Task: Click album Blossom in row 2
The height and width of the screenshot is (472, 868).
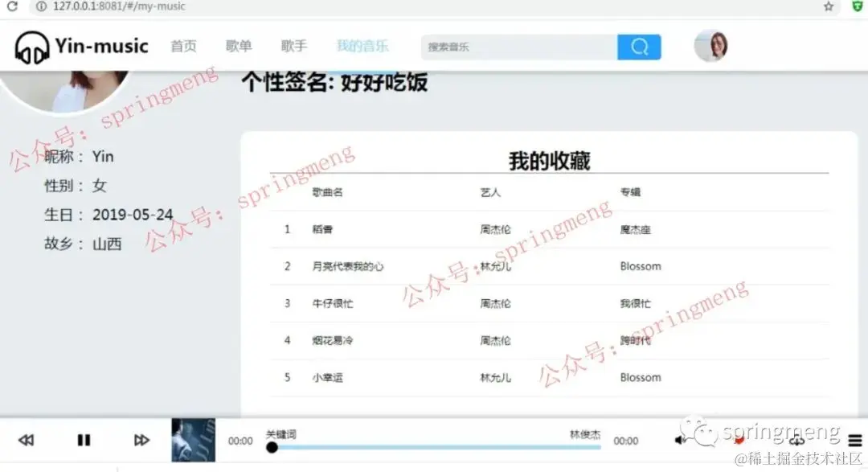Action: (x=641, y=266)
